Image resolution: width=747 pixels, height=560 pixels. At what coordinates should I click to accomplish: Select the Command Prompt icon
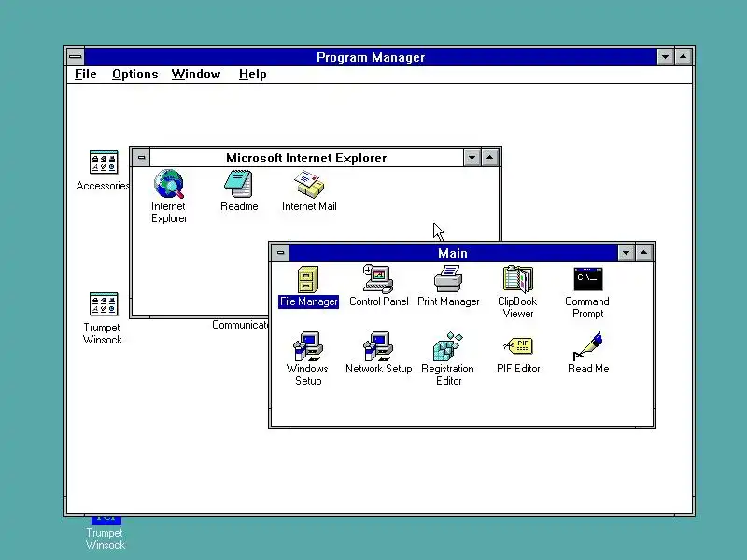click(588, 279)
